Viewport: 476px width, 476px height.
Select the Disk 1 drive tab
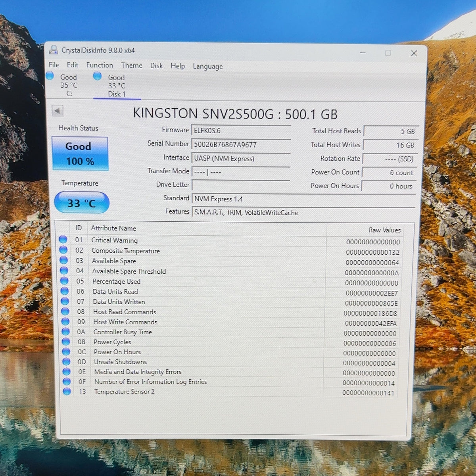[117, 86]
